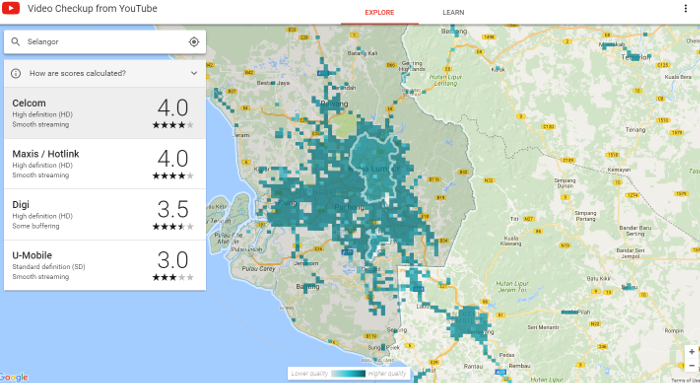Click the quality gradient legend bar
This screenshot has height=383, width=700.
pyautogui.click(x=349, y=374)
